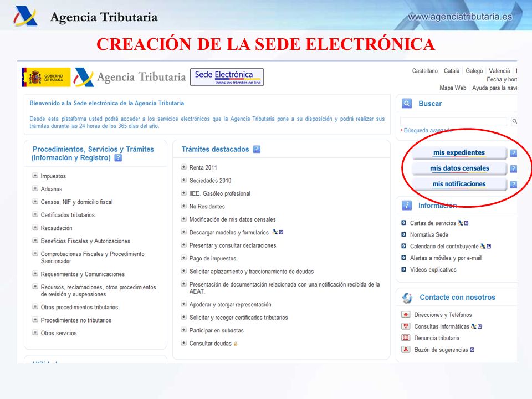Image resolution: width=532 pixels, height=399 pixels.
Task: Open the Búsqueda avanzada link
Action: 427,130
